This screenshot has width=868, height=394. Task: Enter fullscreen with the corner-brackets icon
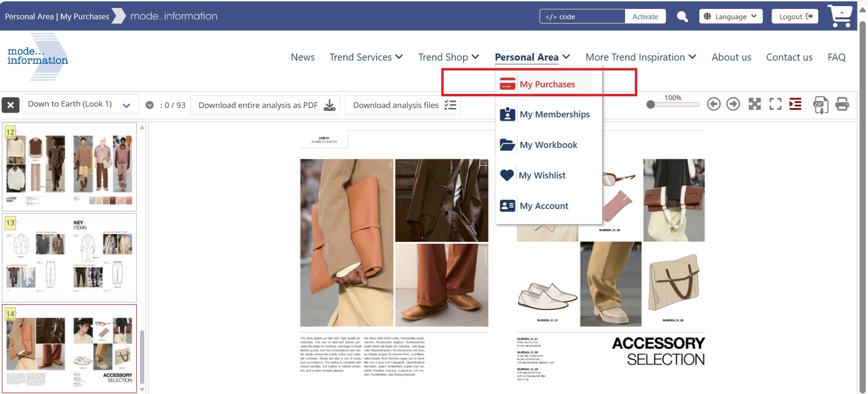(775, 104)
